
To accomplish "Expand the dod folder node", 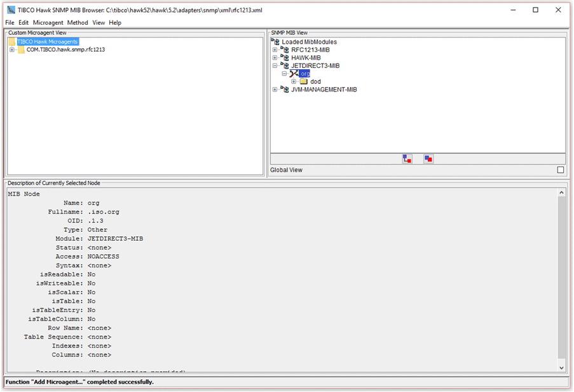I will tap(294, 81).
